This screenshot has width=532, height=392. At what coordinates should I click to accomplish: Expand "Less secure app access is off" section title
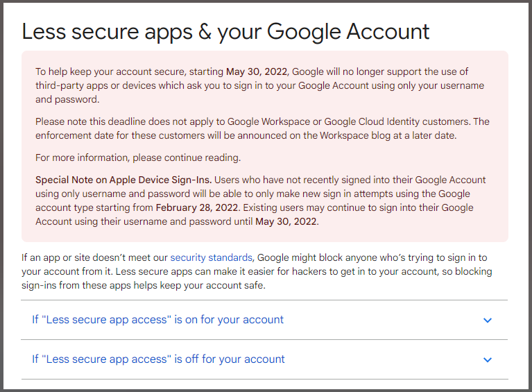click(x=158, y=359)
